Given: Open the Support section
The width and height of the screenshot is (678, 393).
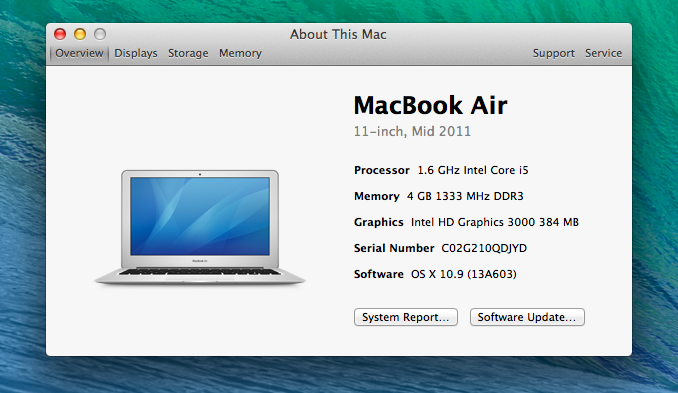Looking at the screenshot, I should coord(553,53).
